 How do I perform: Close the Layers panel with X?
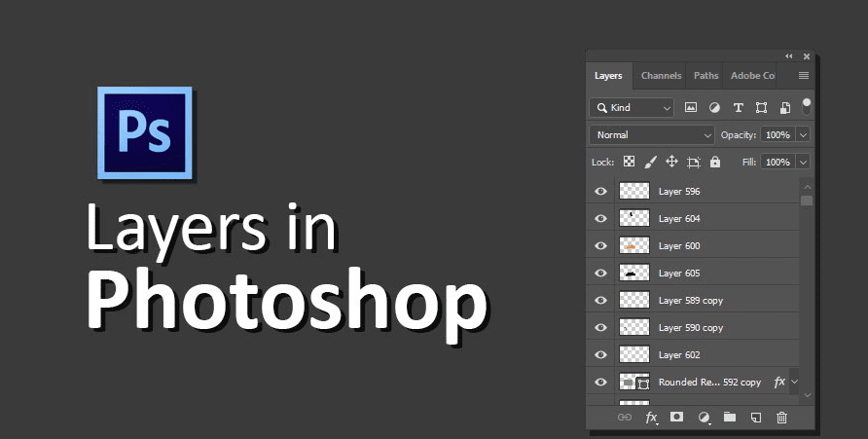click(807, 55)
